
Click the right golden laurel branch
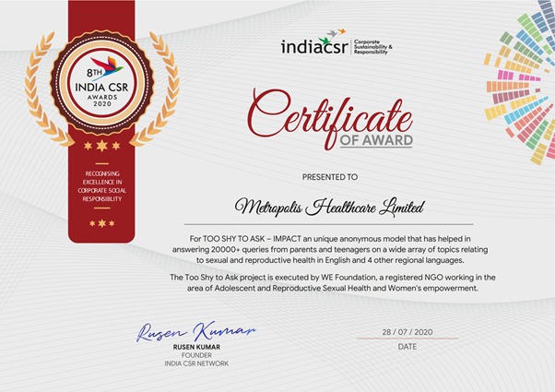point(155,89)
